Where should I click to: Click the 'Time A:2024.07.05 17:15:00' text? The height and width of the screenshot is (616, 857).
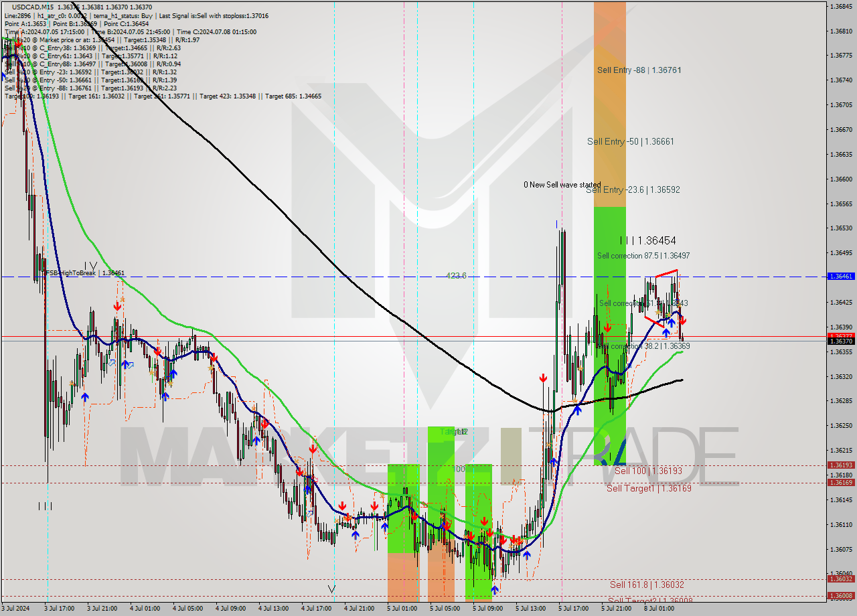(44, 31)
